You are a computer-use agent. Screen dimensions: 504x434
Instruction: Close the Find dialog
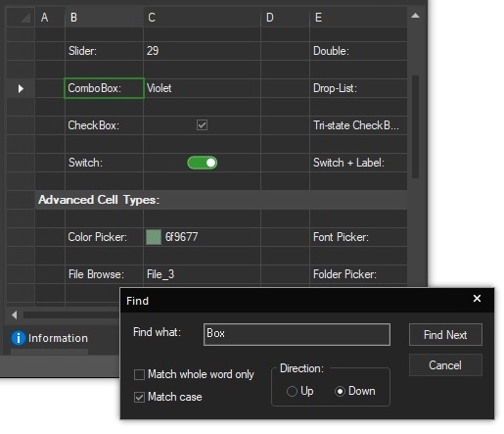(x=477, y=298)
